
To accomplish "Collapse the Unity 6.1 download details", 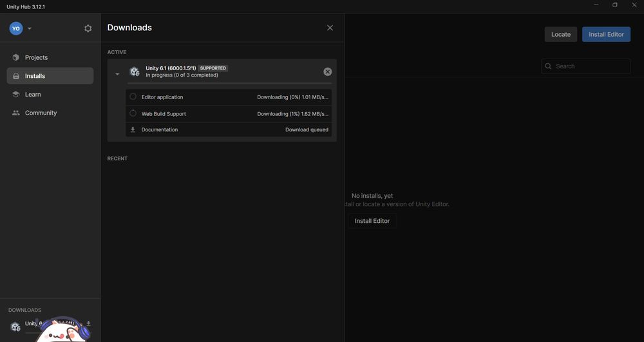I will (x=117, y=74).
